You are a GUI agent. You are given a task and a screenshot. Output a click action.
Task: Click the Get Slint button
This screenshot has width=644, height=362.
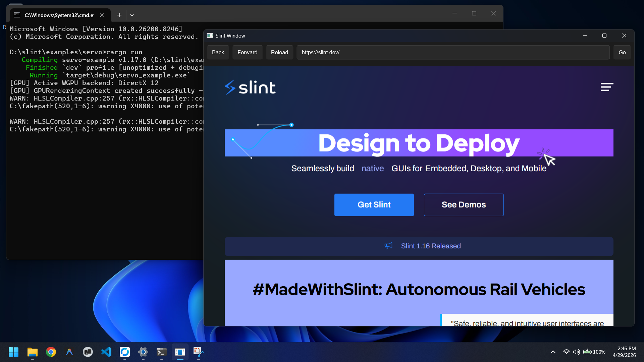tap(374, 205)
